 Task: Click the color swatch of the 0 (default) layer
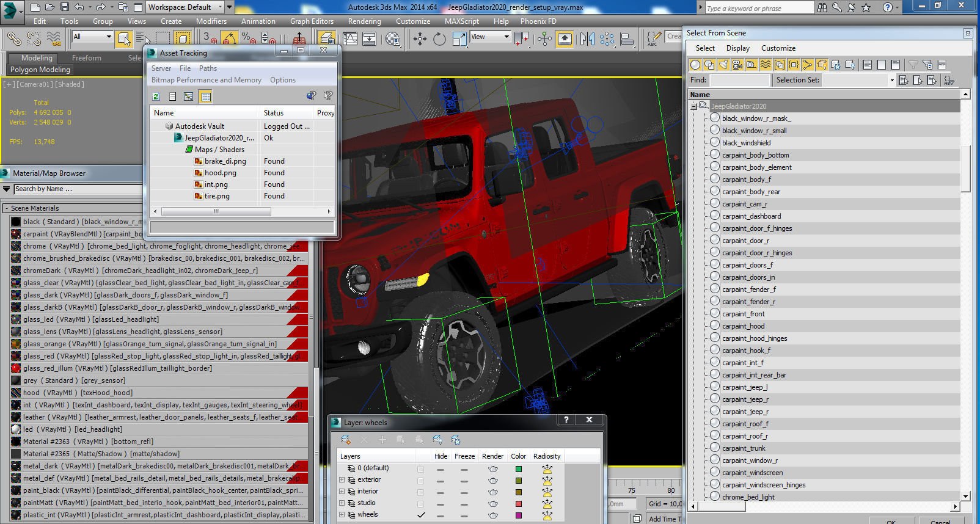519,469
